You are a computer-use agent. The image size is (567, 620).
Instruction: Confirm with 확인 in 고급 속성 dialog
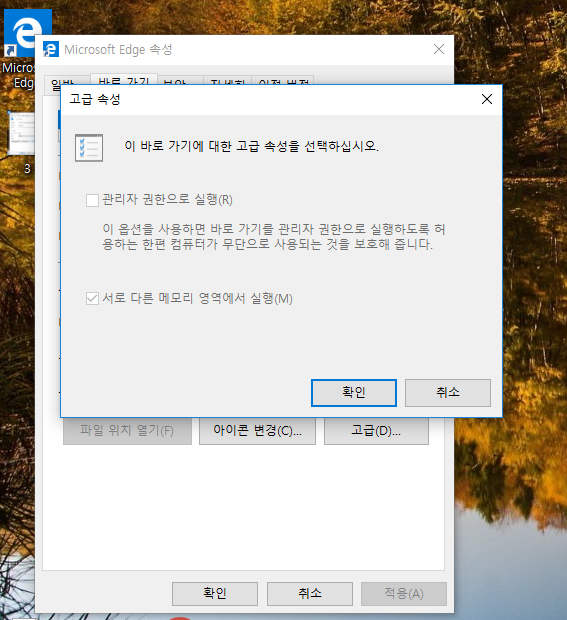pos(353,393)
